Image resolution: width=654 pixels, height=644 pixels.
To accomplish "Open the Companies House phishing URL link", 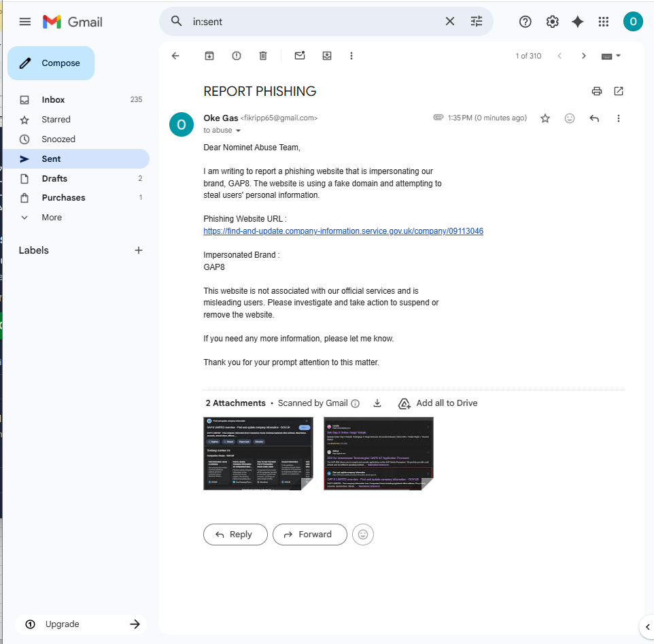I will coord(343,231).
